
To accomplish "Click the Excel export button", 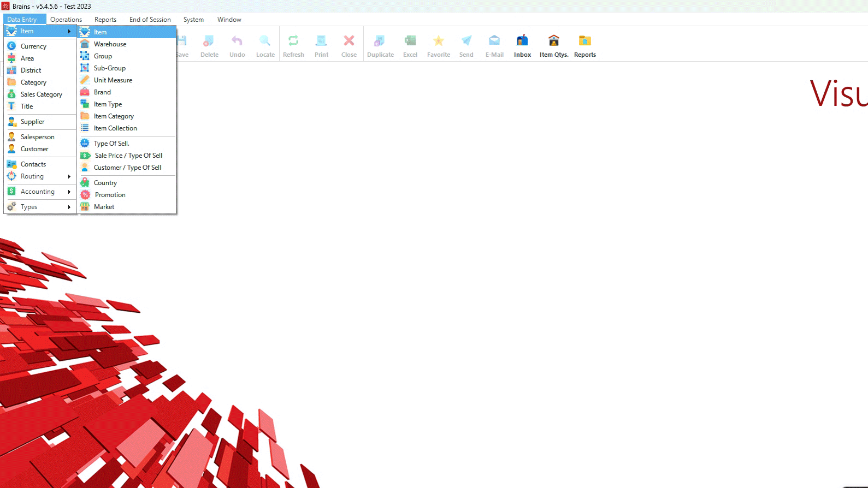I will (x=410, y=46).
